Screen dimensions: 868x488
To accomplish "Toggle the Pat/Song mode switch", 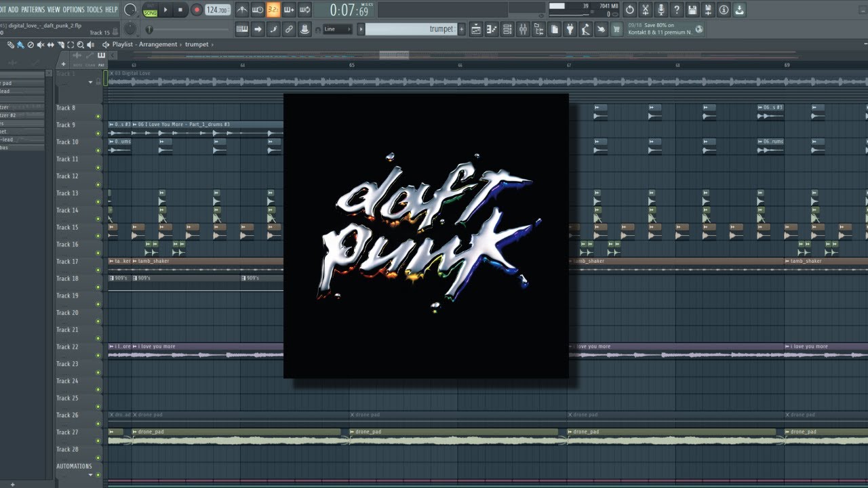I will [150, 9].
